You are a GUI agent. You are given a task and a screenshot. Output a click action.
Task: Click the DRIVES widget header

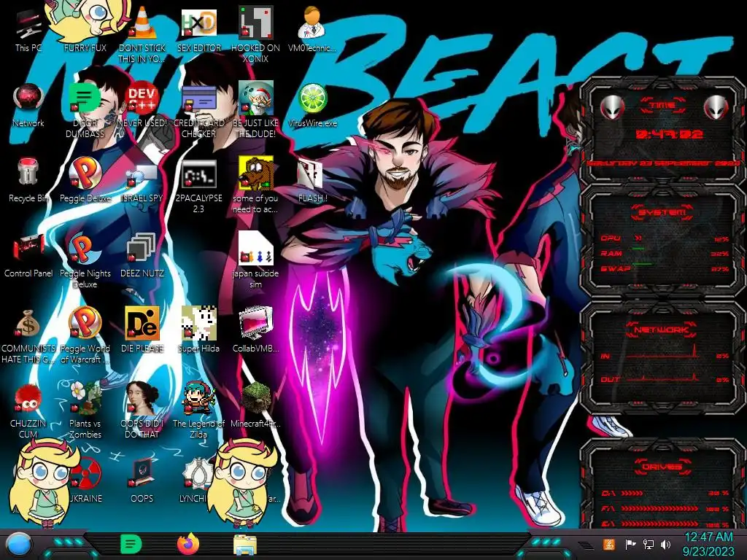point(662,466)
